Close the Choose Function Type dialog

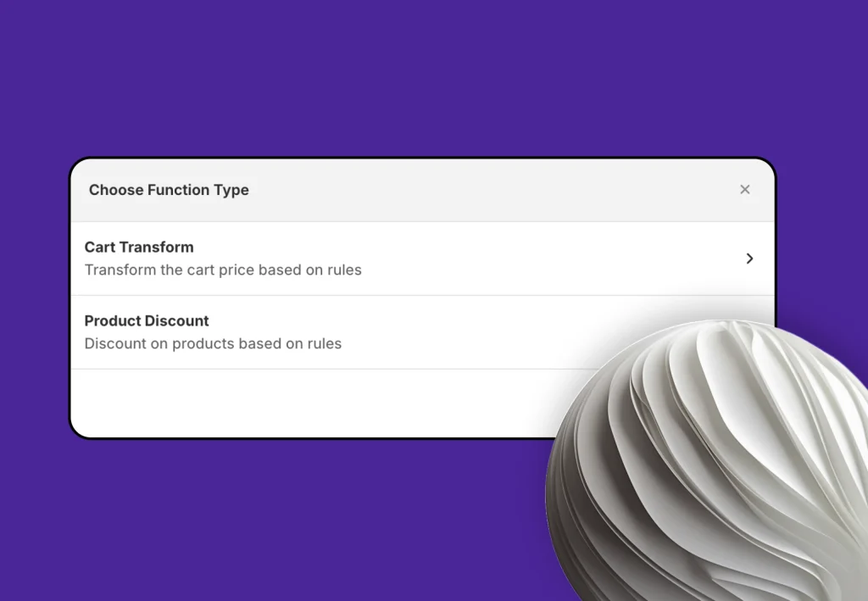744,190
